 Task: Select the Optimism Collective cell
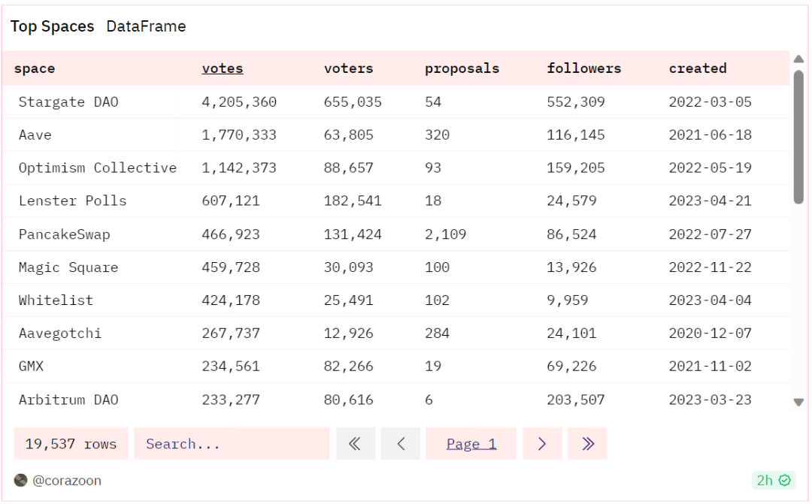tap(97, 167)
